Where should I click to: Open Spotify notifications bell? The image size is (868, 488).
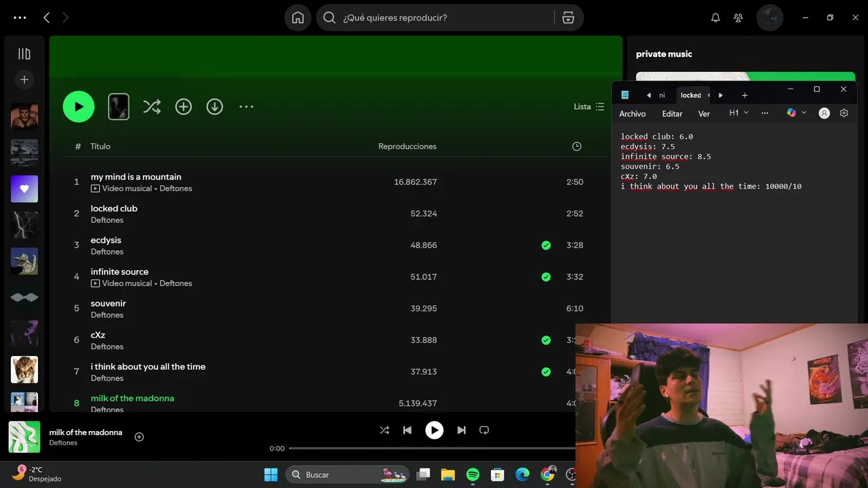pos(715,18)
